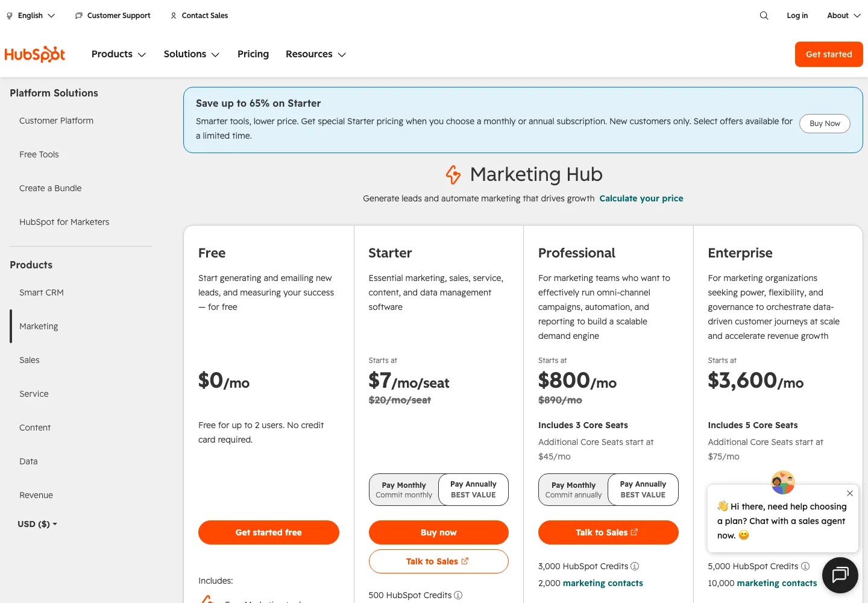Click the chat agent avatar image
The height and width of the screenshot is (603, 868).
coord(783,482)
